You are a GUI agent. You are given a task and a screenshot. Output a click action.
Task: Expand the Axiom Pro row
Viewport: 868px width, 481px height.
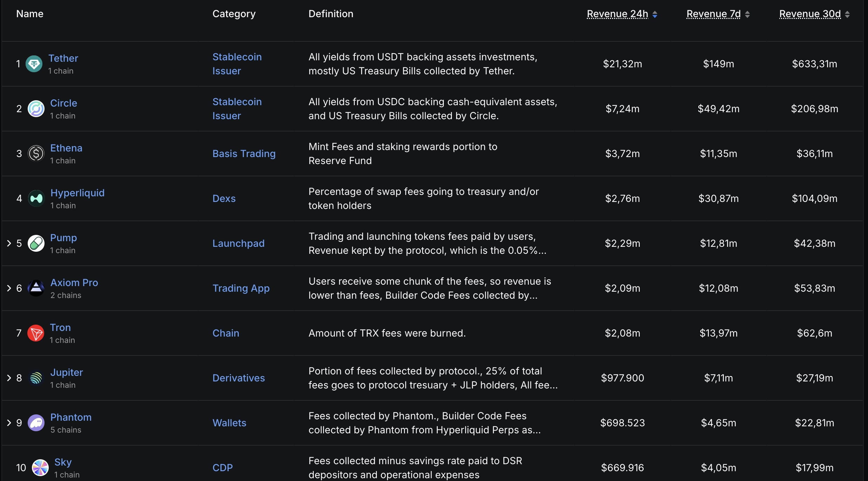point(9,288)
